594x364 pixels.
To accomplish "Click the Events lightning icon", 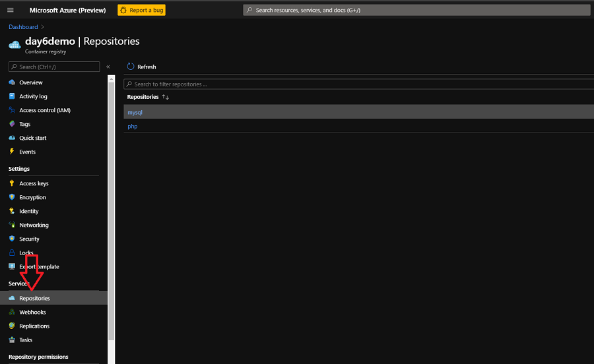I will pyautogui.click(x=12, y=152).
